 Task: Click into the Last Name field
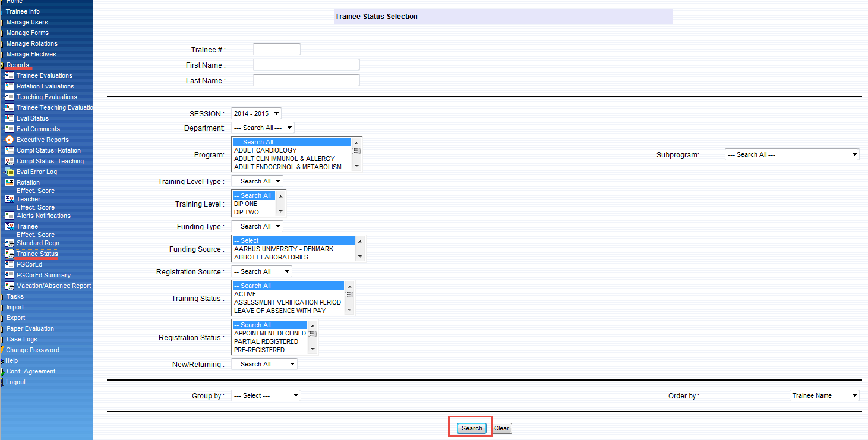[306, 80]
